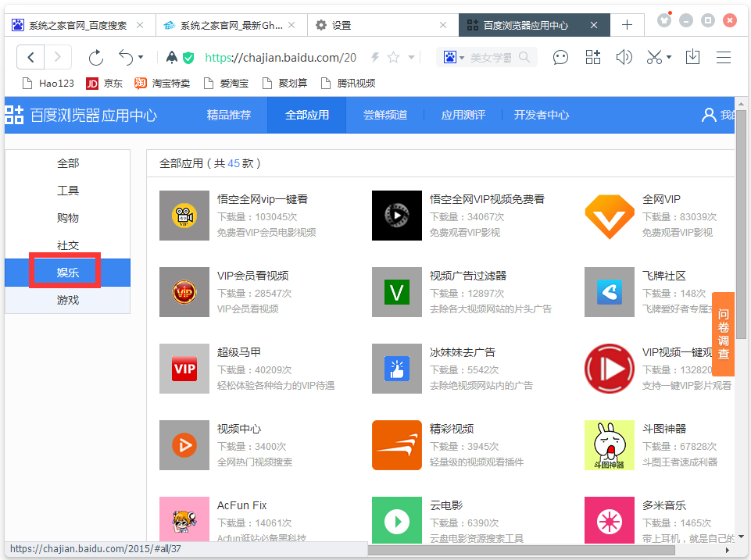Viewport: 751px width, 560px height.
Task: Open 超级马甲 red VIP icon
Action: tap(184, 369)
